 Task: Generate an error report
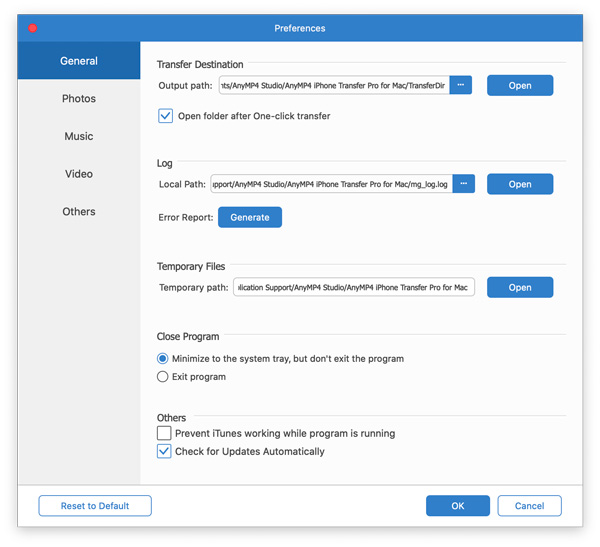250,217
